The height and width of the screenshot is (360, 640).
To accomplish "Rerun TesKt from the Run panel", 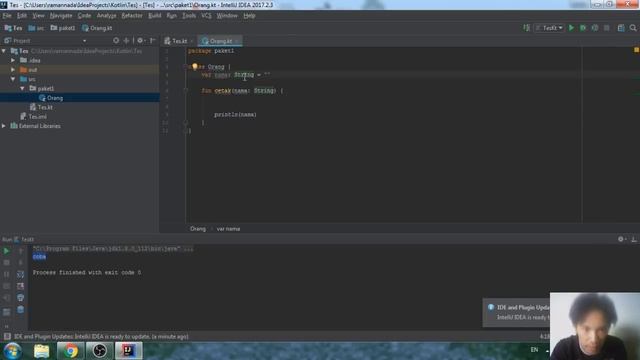I will 6,251.
